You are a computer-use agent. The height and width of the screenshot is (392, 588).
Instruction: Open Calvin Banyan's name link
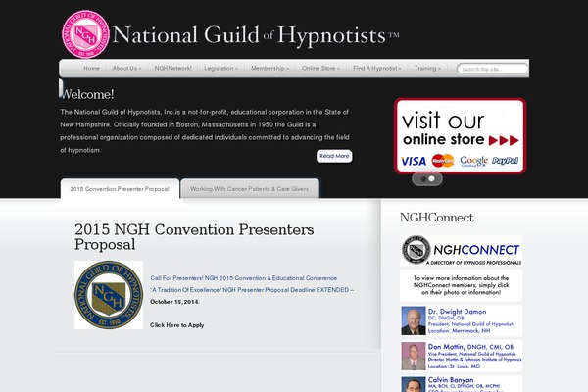[451, 380]
